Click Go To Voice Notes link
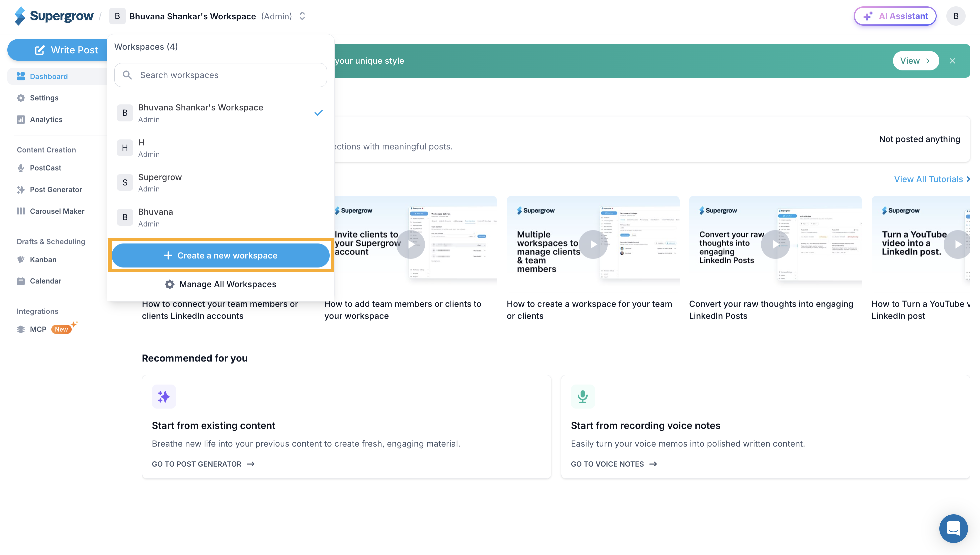The width and height of the screenshot is (980, 555). (614, 464)
